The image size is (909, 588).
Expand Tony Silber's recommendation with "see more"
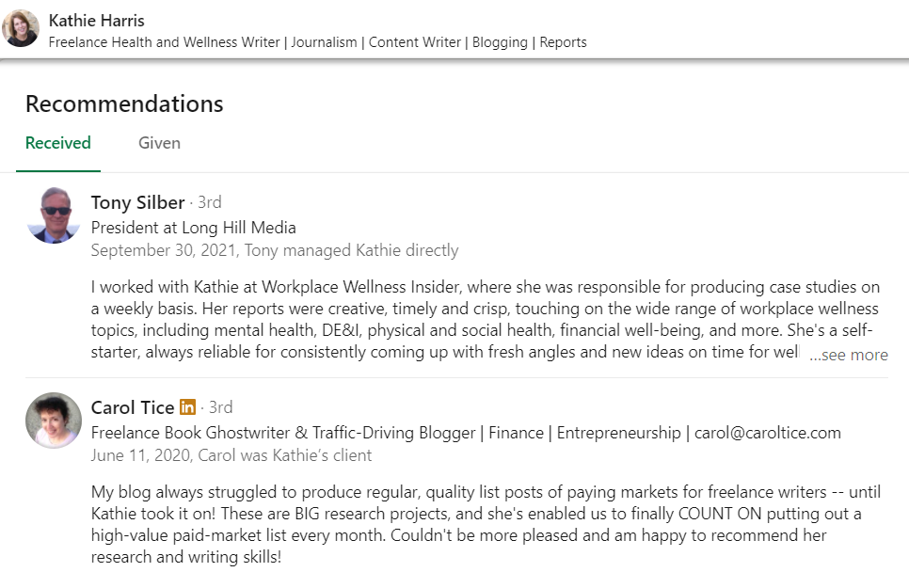click(848, 355)
